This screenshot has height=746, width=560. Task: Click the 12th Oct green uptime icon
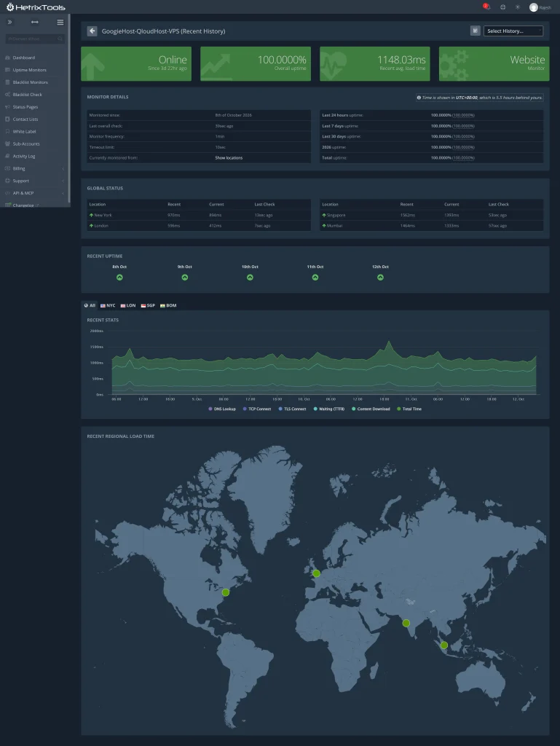pyautogui.click(x=380, y=278)
